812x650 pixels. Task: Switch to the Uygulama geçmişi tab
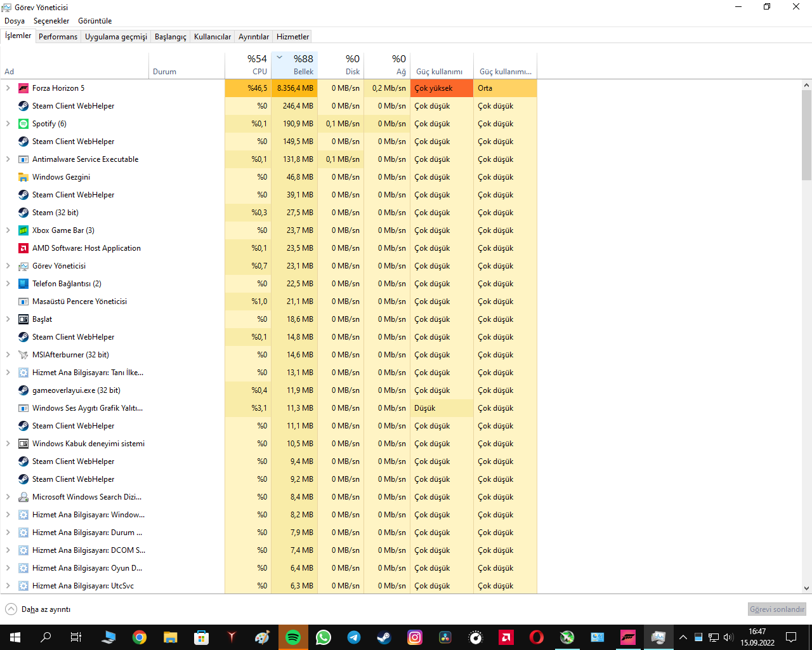point(116,37)
